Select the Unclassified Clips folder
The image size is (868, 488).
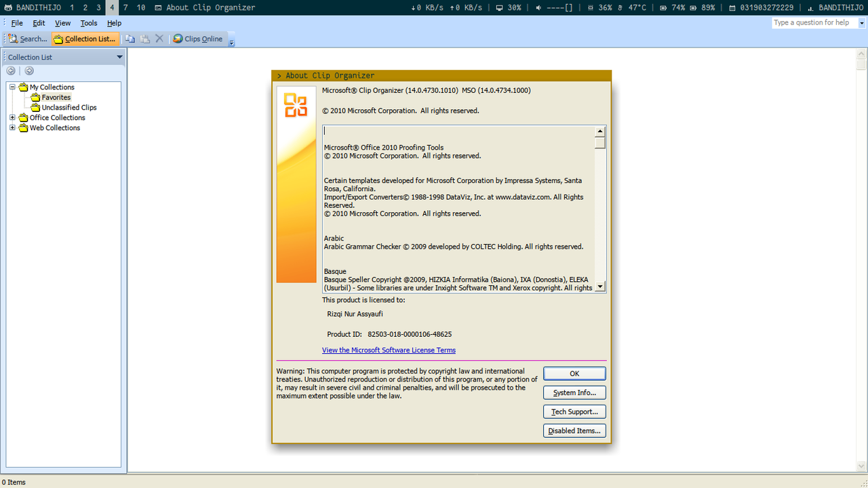[68, 107]
